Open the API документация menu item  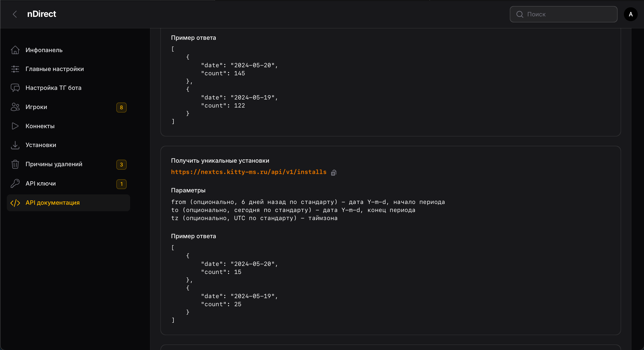tap(53, 203)
